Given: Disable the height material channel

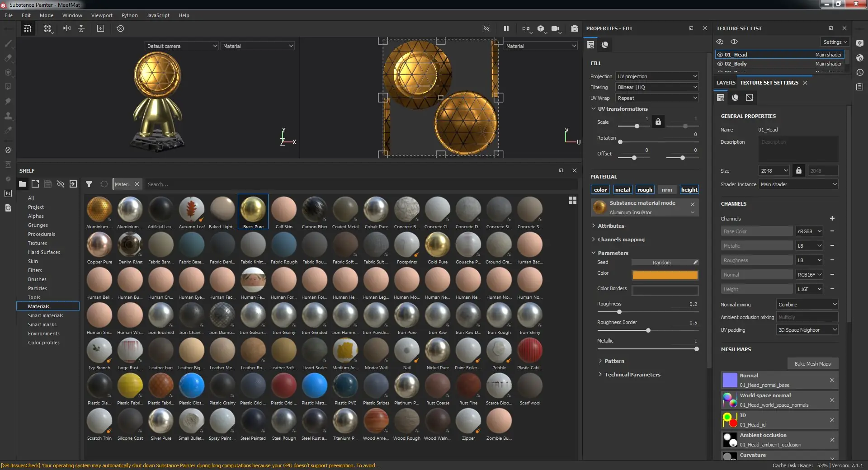Looking at the screenshot, I should click(x=689, y=190).
